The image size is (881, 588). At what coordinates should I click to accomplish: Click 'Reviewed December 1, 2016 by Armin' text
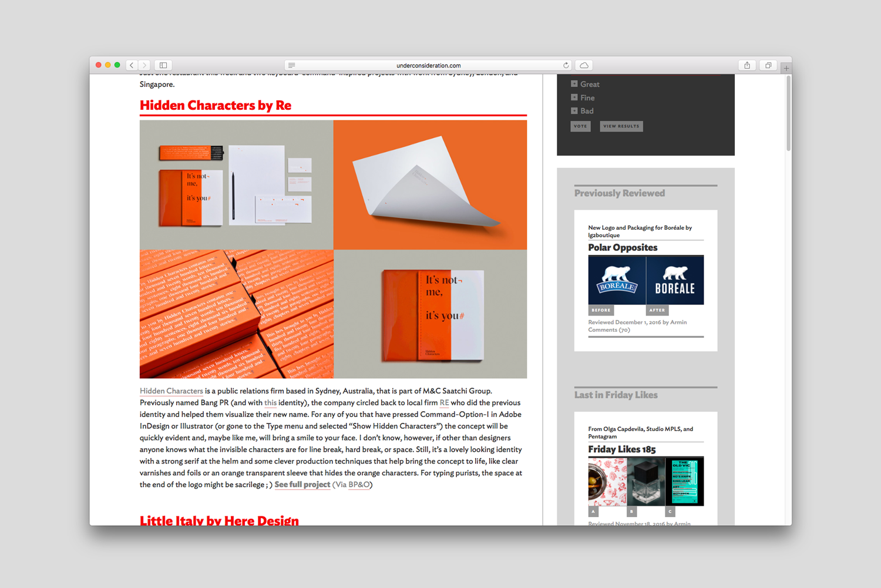pos(637,322)
